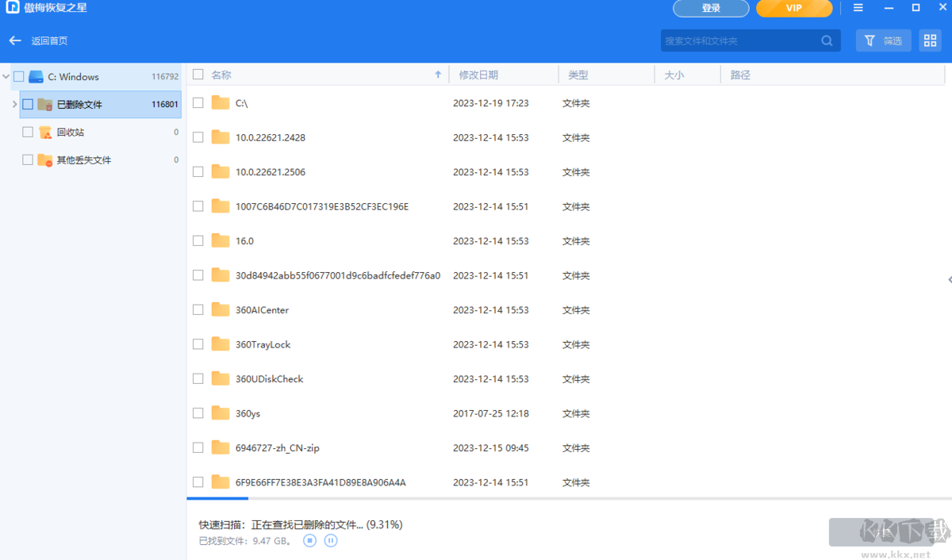This screenshot has width=952, height=560.
Task: Click the blue scan progress bar
Action: [217, 500]
